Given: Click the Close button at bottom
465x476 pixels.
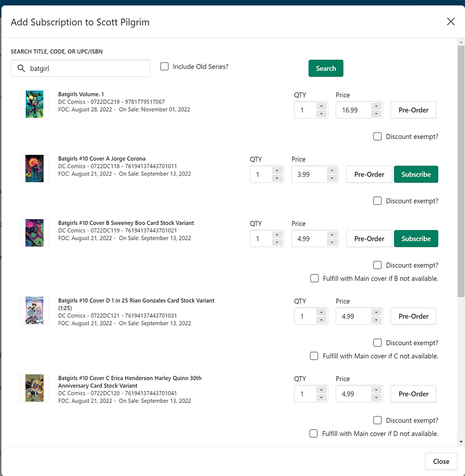Looking at the screenshot, I should (x=441, y=462).
